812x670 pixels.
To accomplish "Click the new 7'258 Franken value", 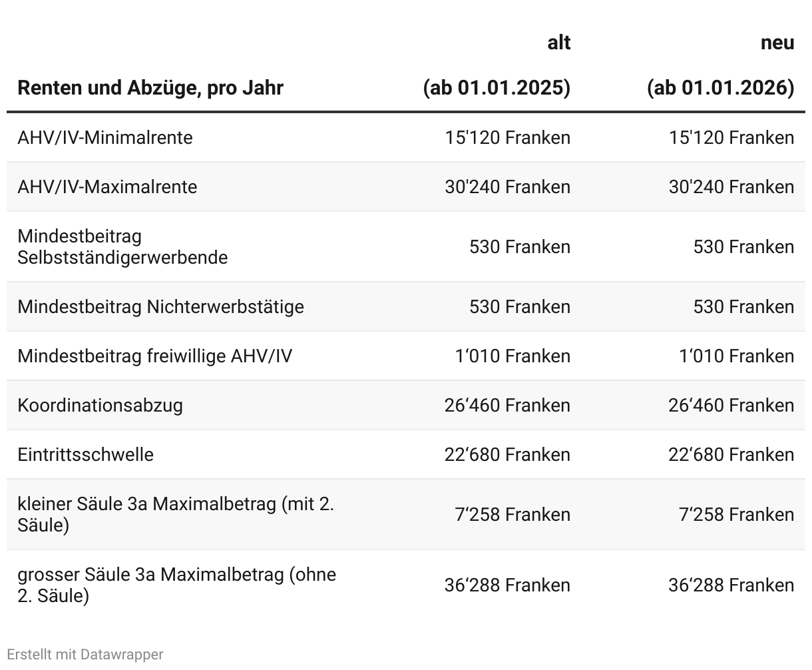I will (x=736, y=515).
